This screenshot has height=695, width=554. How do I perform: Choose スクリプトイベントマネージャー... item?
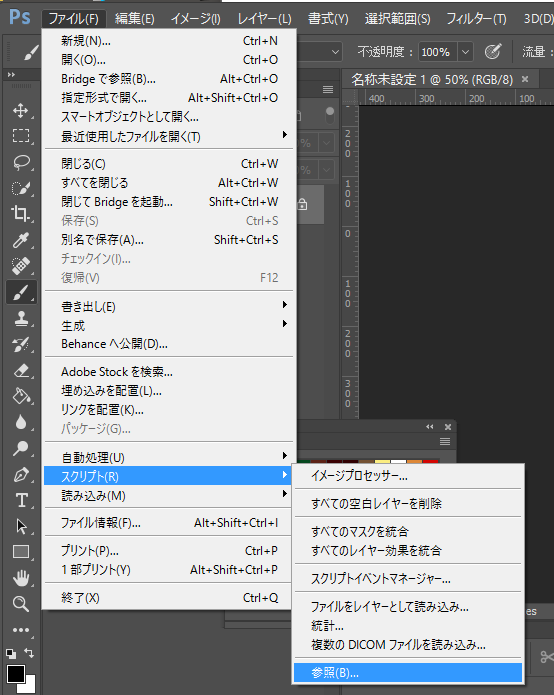tap(408, 578)
